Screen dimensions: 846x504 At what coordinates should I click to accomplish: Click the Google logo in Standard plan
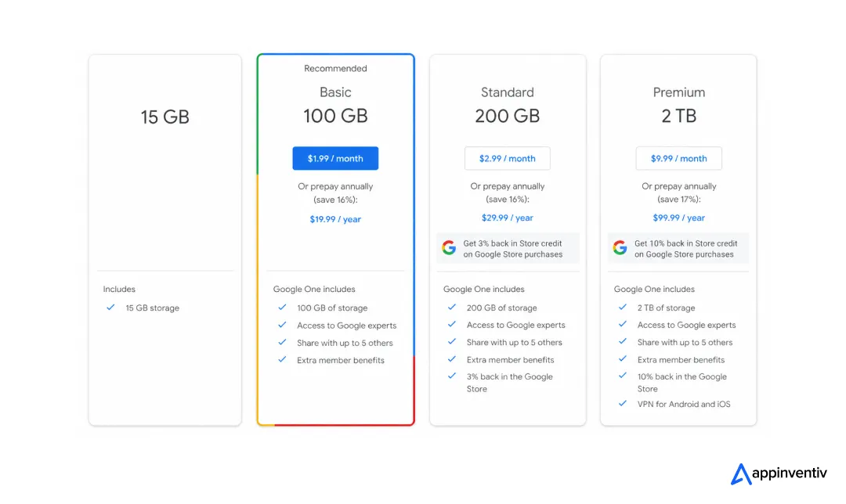(449, 248)
